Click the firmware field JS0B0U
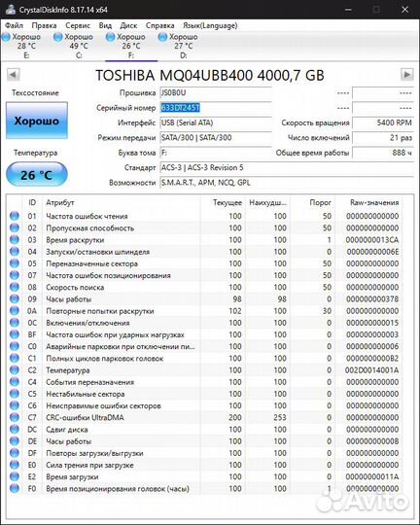420x525 pixels. (216, 92)
